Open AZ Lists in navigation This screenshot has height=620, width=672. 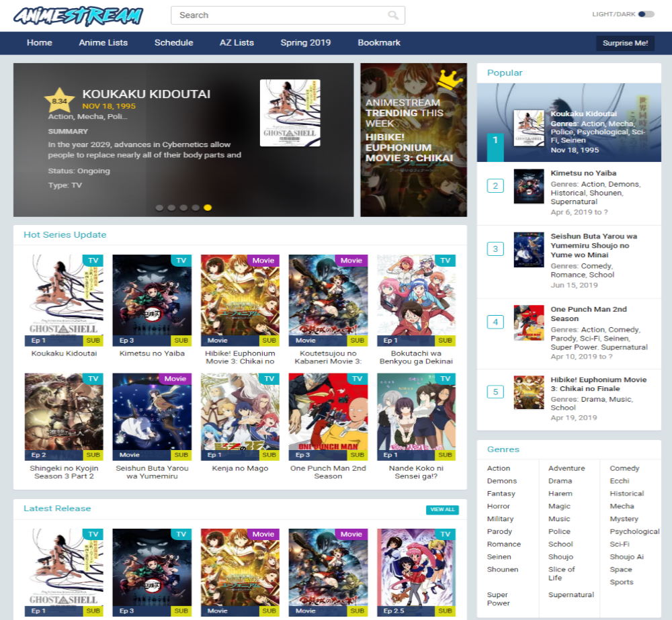[x=237, y=43]
